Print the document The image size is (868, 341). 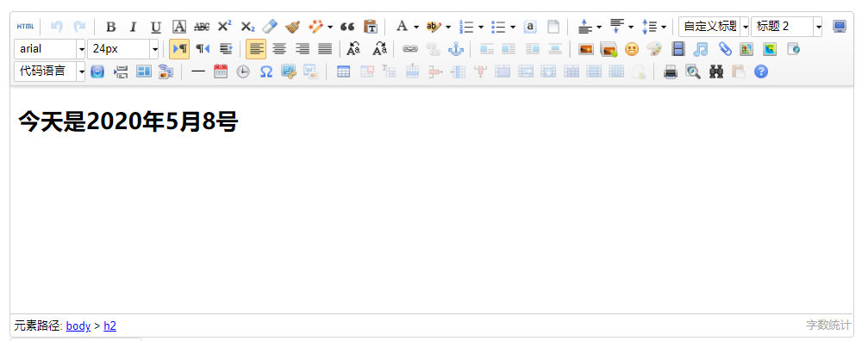(x=671, y=71)
